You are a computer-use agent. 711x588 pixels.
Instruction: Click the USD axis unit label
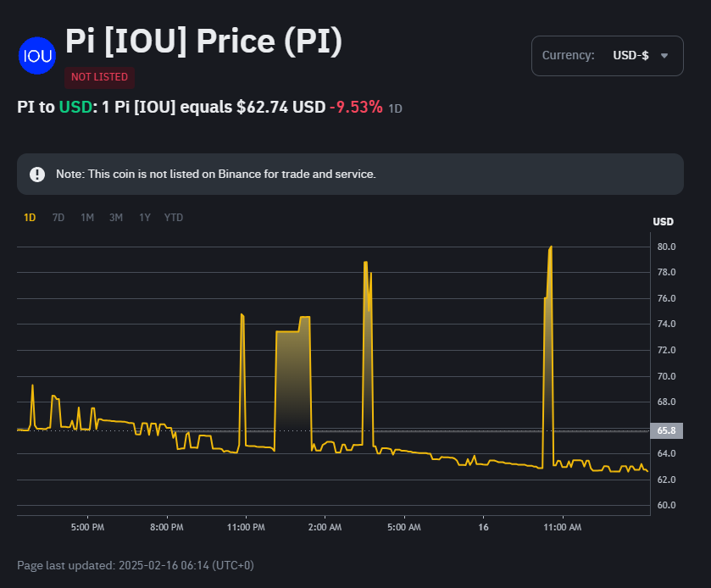click(663, 222)
